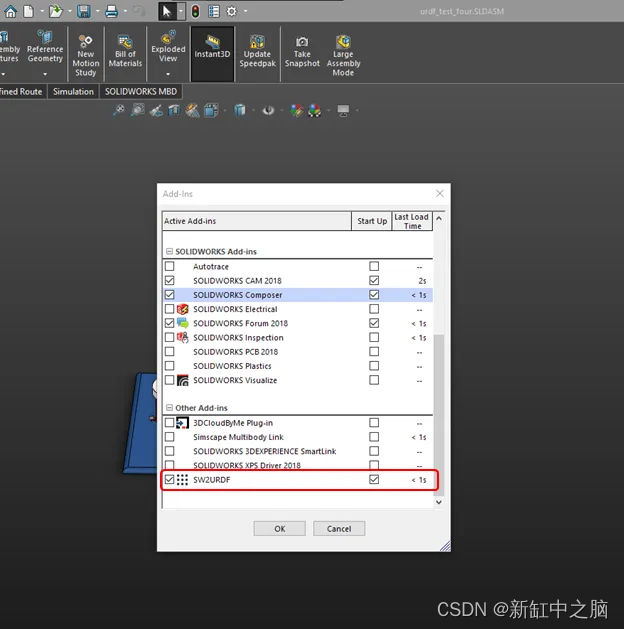The height and width of the screenshot is (629, 624).
Task: Click the Reference Geometry tool
Action: (45, 47)
